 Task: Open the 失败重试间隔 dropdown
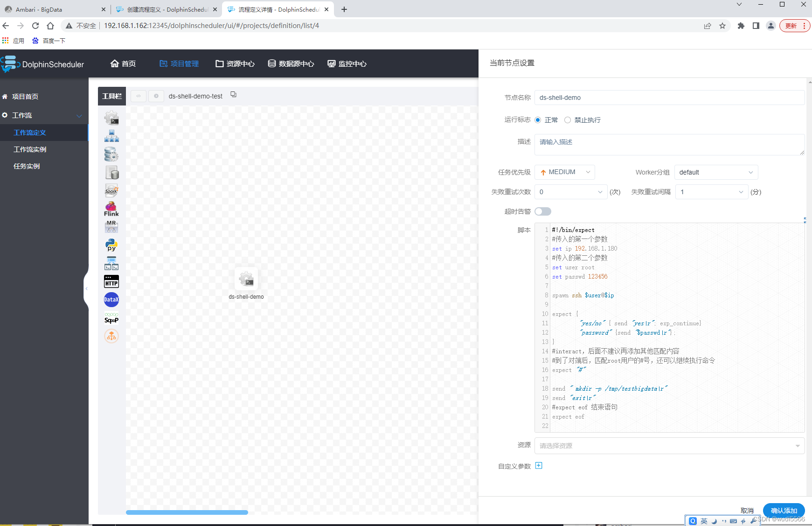click(x=712, y=192)
